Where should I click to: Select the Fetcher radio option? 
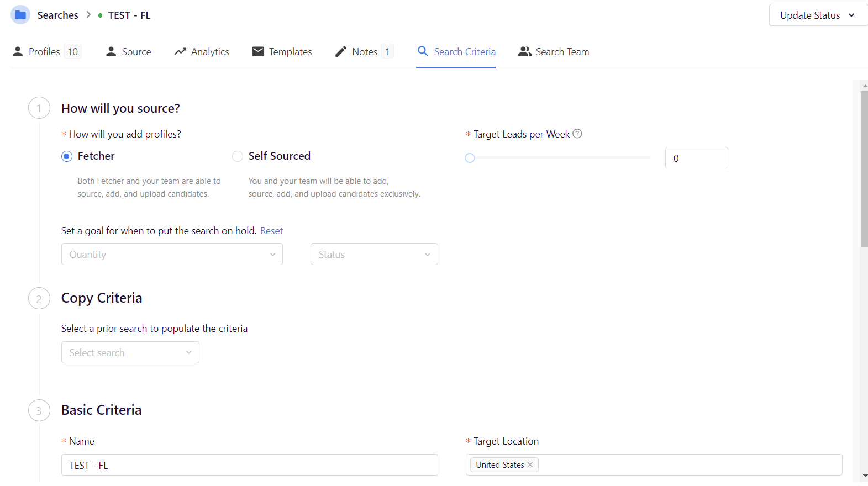(67, 156)
